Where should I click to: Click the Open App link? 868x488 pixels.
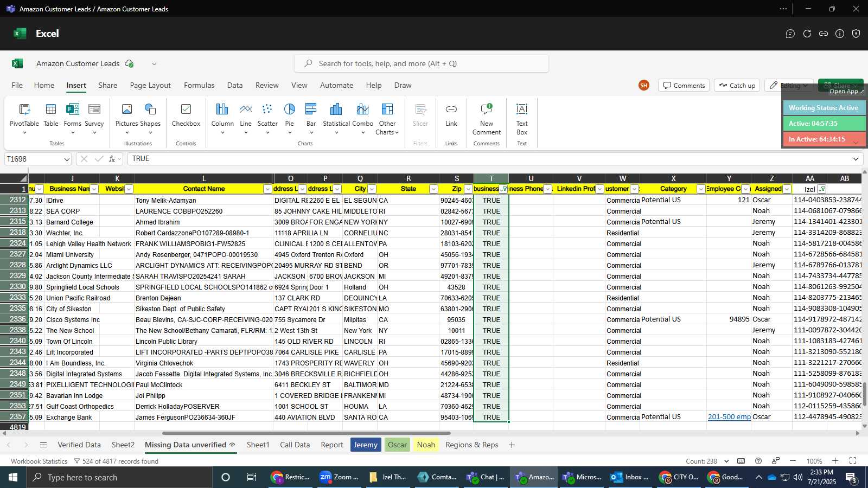coord(846,91)
